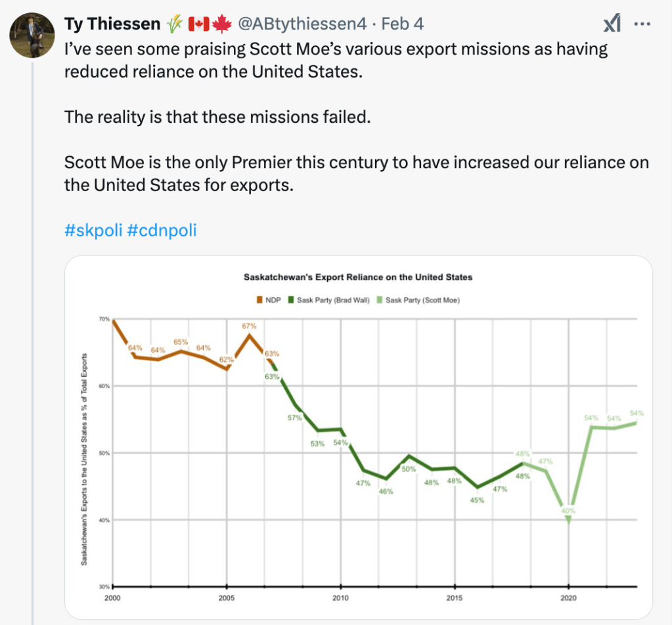Image resolution: width=672 pixels, height=625 pixels.
Task: Click the chart title text
Action: (x=358, y=277)
